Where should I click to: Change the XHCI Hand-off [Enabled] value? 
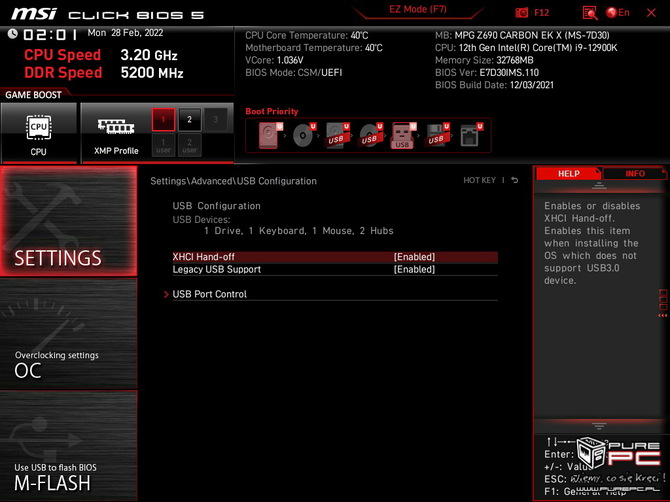pos(414,257)
